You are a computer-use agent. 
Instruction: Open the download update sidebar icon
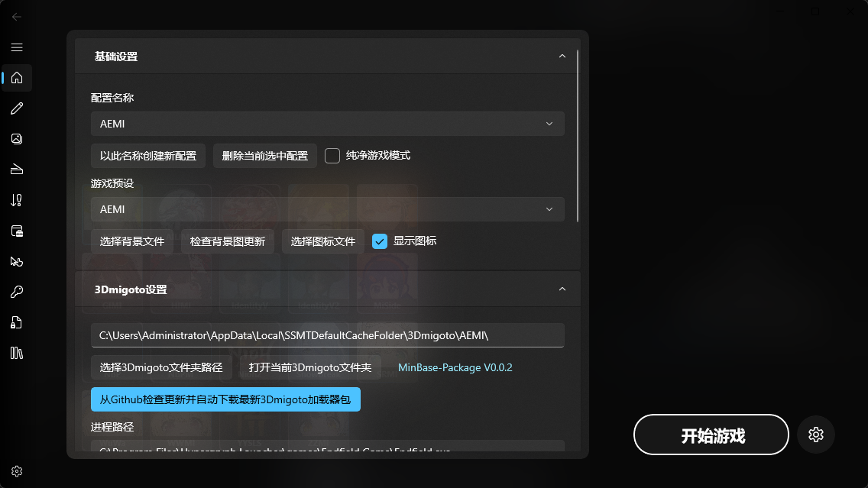point(16,199)
